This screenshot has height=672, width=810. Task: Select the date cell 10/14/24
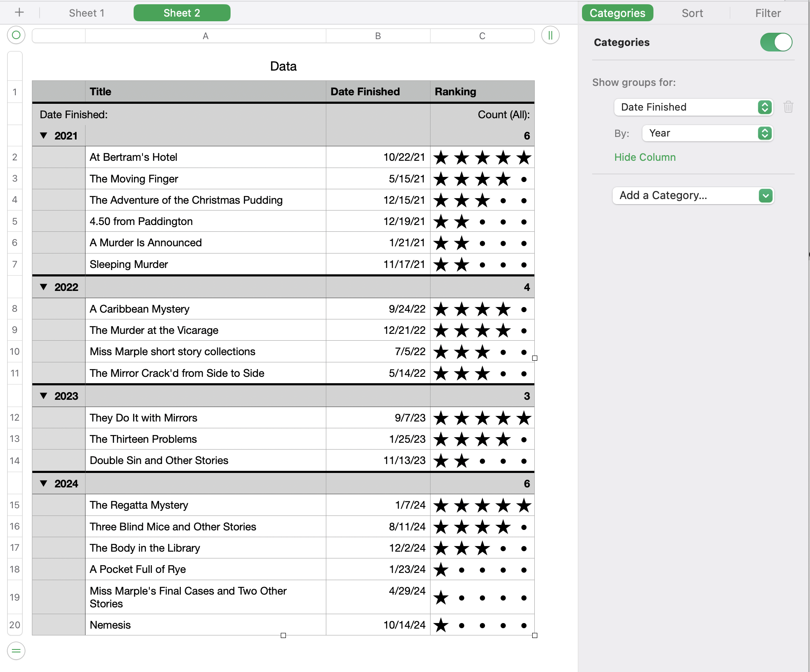point(378,625)
